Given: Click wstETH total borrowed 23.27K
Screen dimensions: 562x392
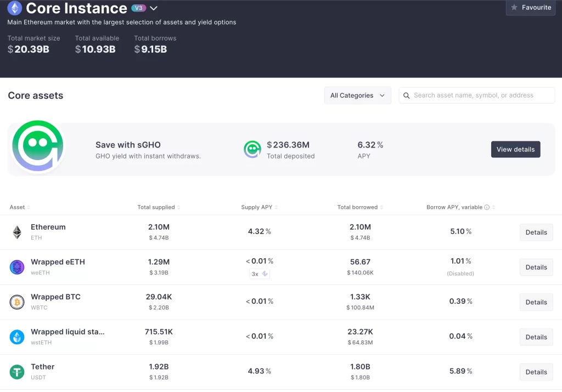Looking at the screenshot, I should point(360,332).
